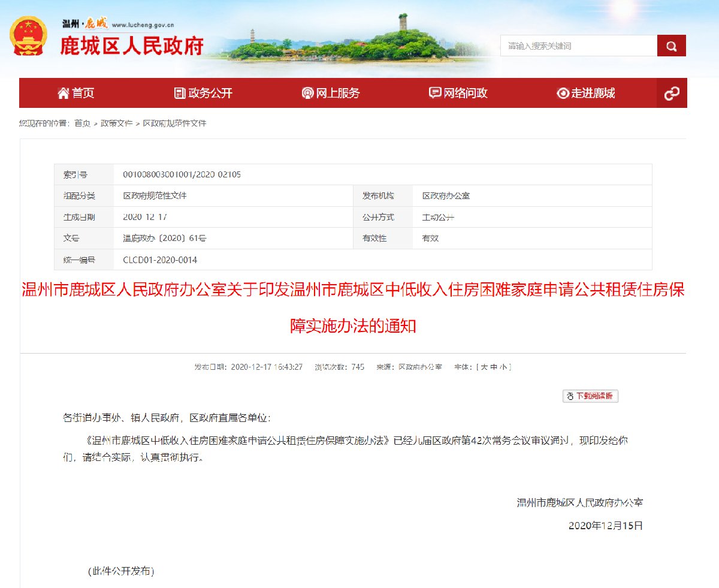
Task: Click the national emblem logo
Action: point(28,36)
